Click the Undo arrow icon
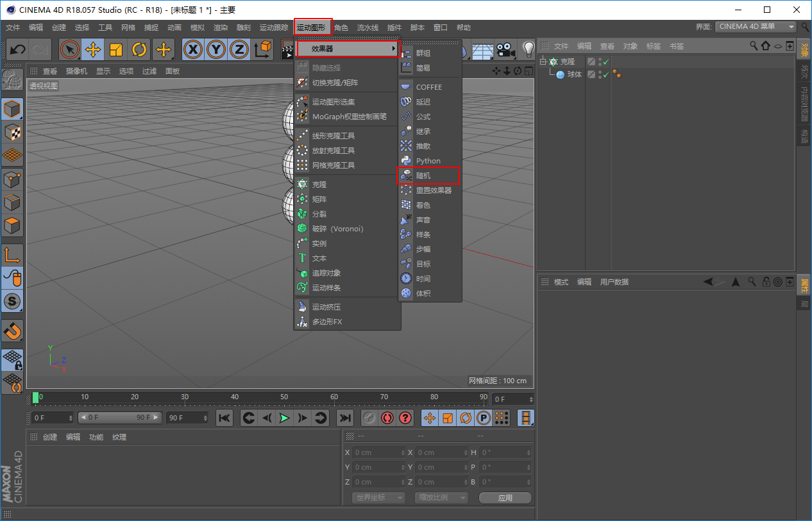 [x=18, y=49]
